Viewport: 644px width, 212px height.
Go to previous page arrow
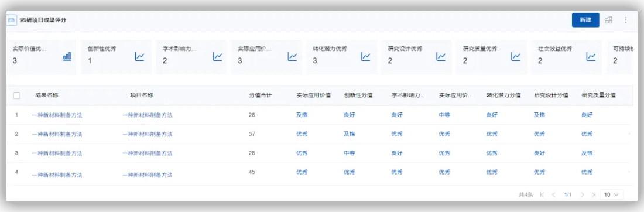click(553, 195)
